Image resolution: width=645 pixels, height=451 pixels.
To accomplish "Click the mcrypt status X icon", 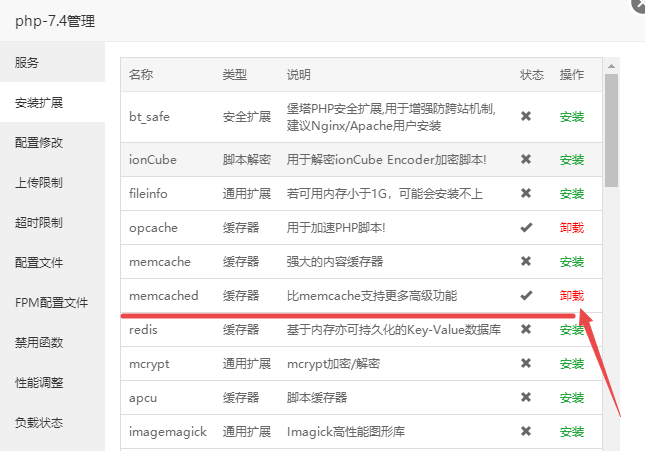I will tap(526, 363).
